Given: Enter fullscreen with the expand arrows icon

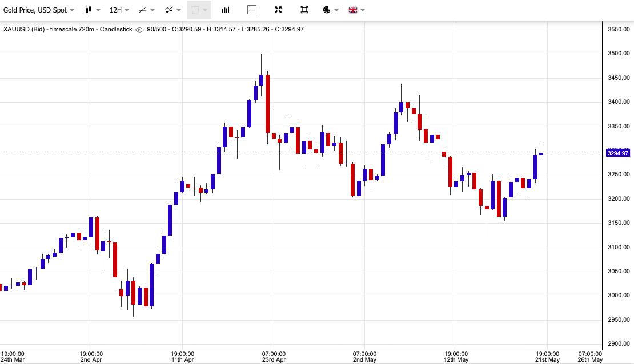Looking at the screenshot, I should click(278, 10).
